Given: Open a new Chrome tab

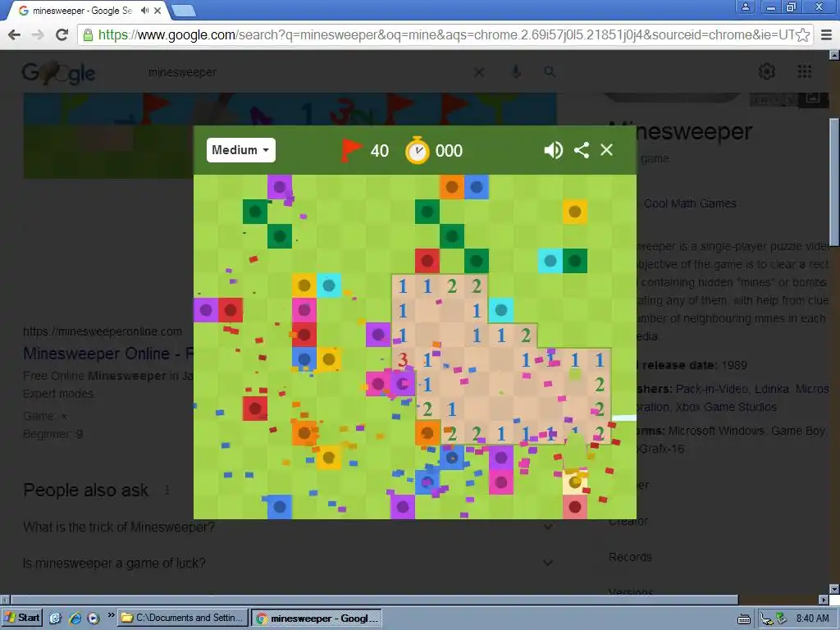Looking at the screenshot, I should pyautogui.click(x=183, y=10).
